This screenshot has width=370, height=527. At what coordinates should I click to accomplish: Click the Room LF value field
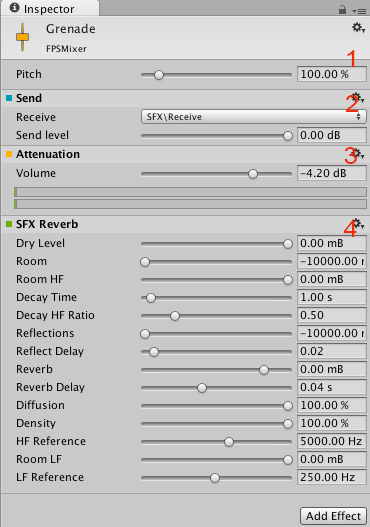click(x=332, y=459)
